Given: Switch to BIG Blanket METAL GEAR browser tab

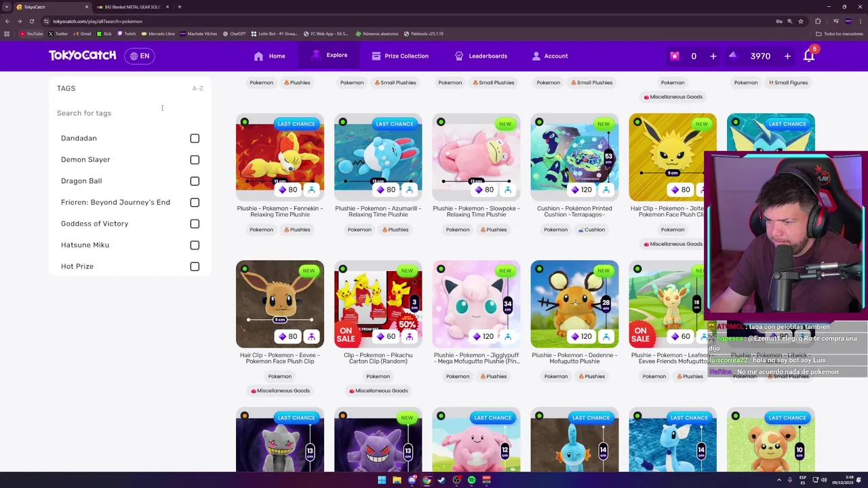Looking at the screenshot, I should [x=132, y=7].
